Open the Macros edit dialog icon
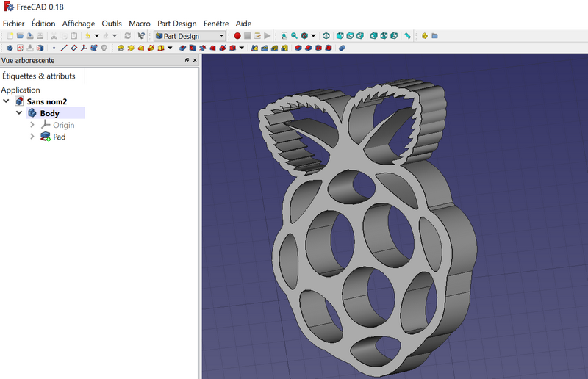Screen dimensions: 588x379 (257, 36)
